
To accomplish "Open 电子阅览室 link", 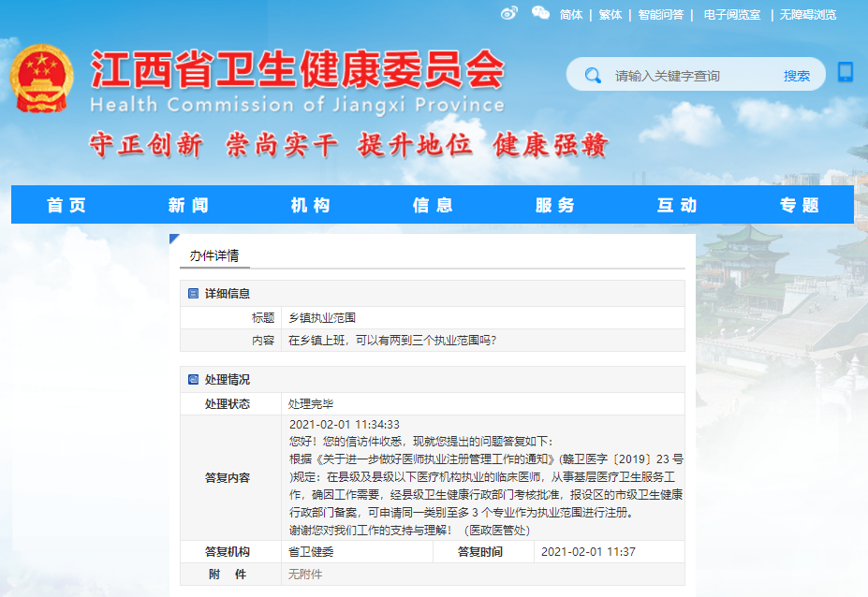I will click(x=732, y=15).
